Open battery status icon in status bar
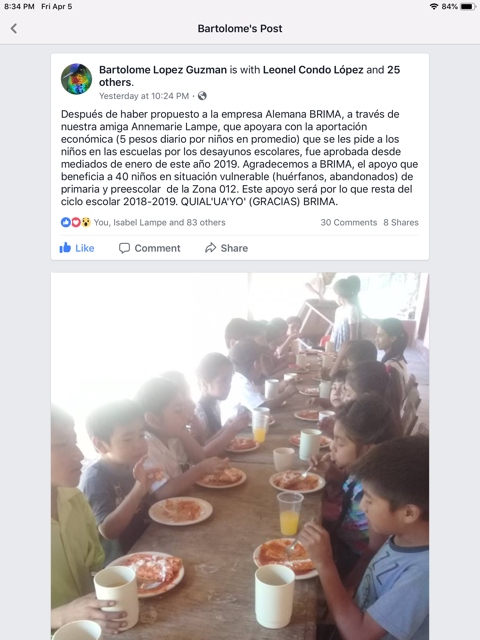Viewport: 480px width, 640px height. (x=468, y=7)
